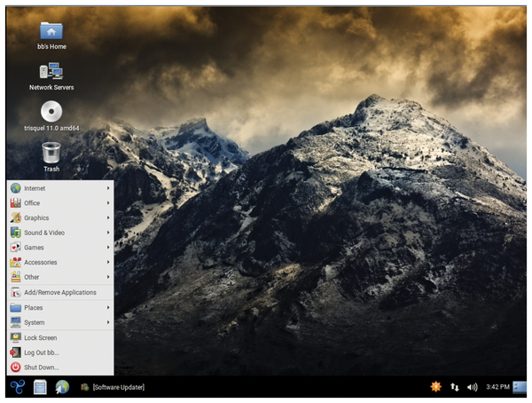Click the show desktop button at panel end
Viewport: 532px width, 403px height.
[x=520, y=387]
